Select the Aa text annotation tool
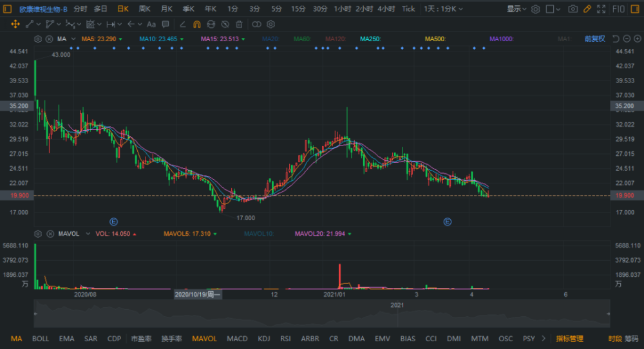644x349 pixels. (151, 24)
